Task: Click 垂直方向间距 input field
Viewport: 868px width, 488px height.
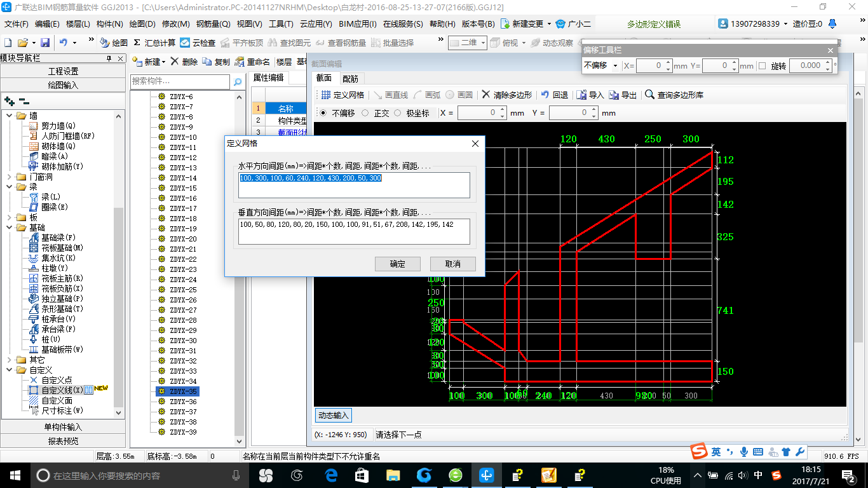Action: tap(355, 231)
